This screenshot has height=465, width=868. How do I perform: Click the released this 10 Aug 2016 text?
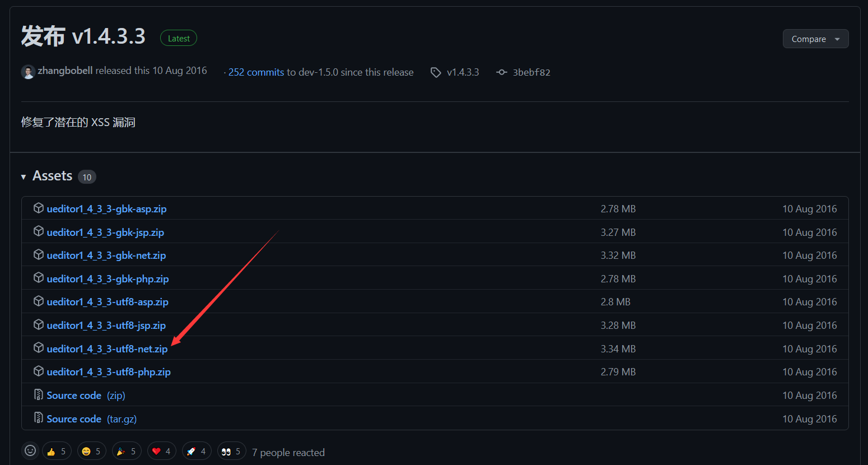[151, 71]
